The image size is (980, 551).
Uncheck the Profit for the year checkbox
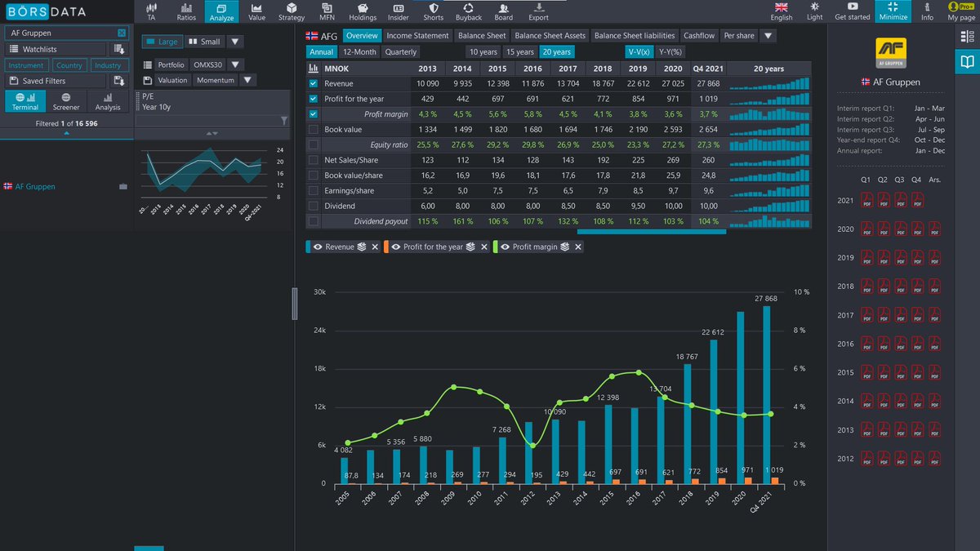314,99
